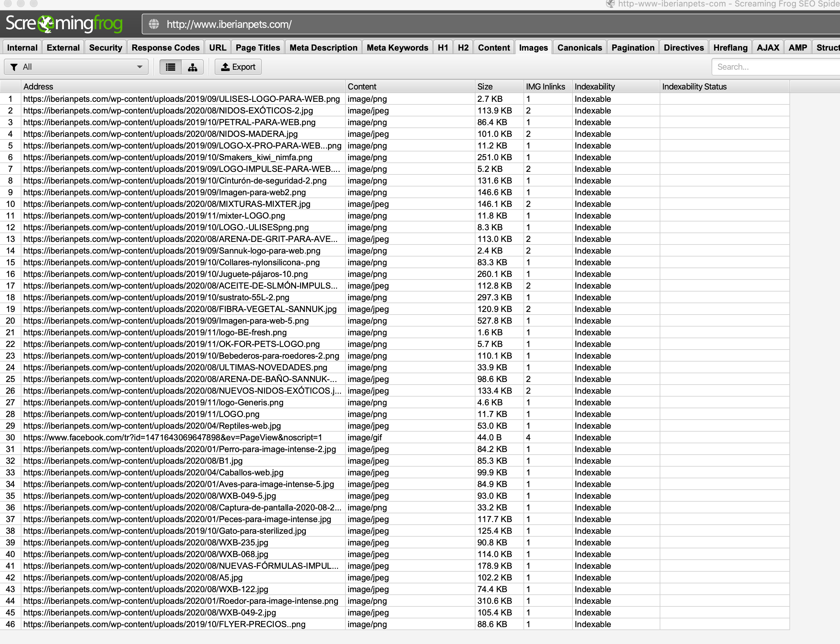
Task: Click the globe icon in URL bar
Action: tap(154, 24)
